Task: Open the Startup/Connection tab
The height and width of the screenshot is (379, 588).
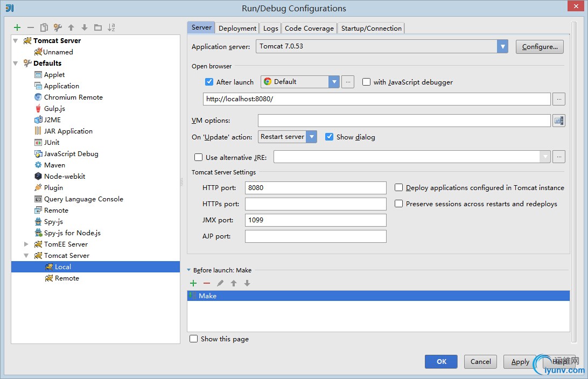Action: [371, 28]
